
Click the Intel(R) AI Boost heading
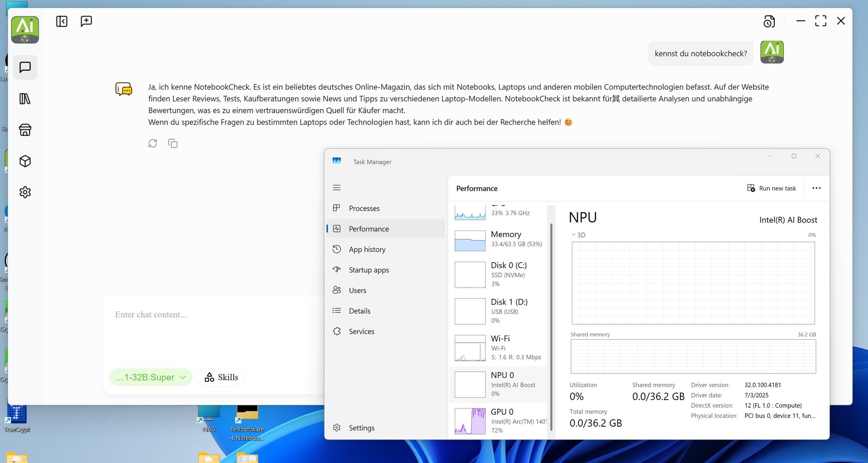tap(788, 220)
